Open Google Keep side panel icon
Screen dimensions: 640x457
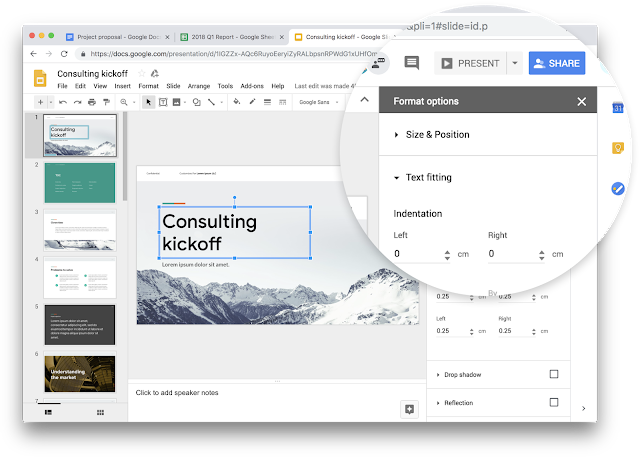(618, 148)
